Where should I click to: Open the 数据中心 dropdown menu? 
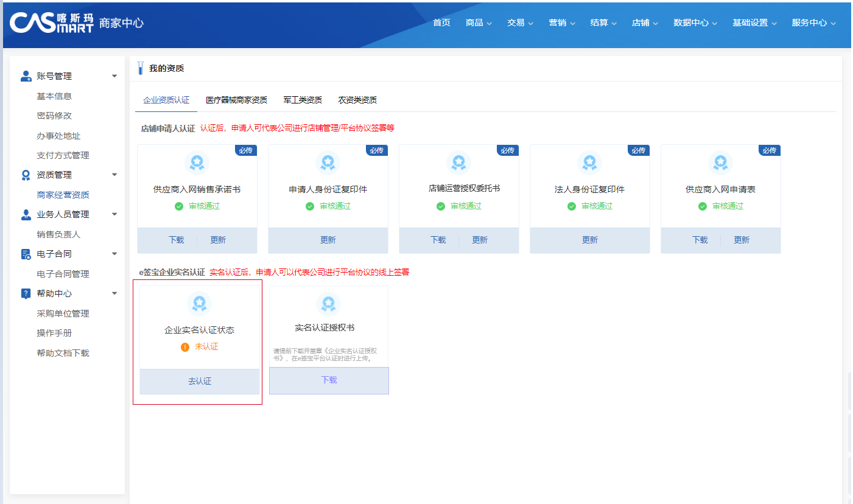tap(695, 23)
